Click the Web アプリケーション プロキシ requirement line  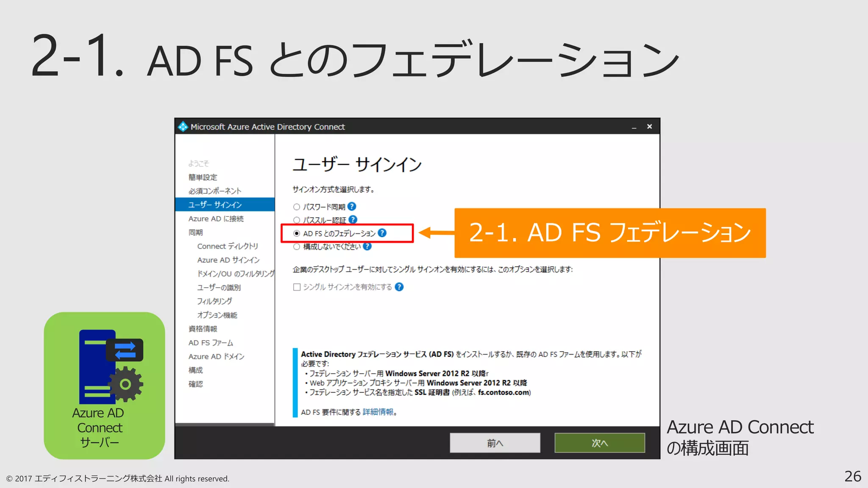pos(416,383)
